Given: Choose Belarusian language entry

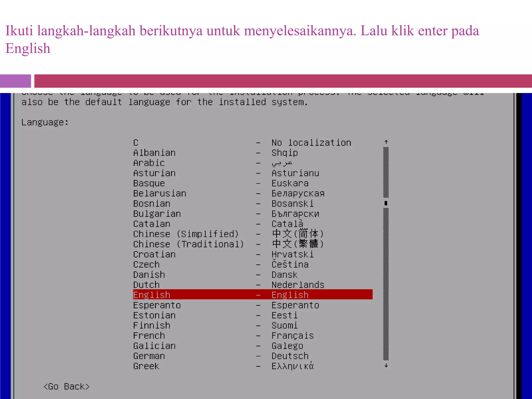Looking at the screenshot, I should (253, 193).
